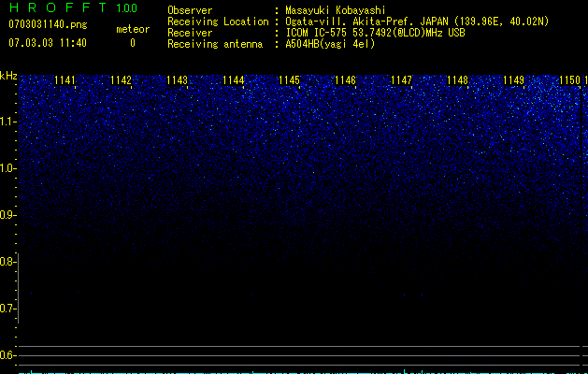Select the 1145 time tick label

coord(289,80)
